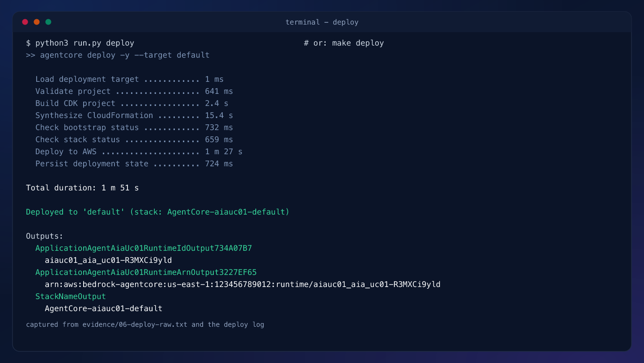Screen dimensions: 644x363
Task: Click the '# or: make deploy' comment
Action: [343, 43]
